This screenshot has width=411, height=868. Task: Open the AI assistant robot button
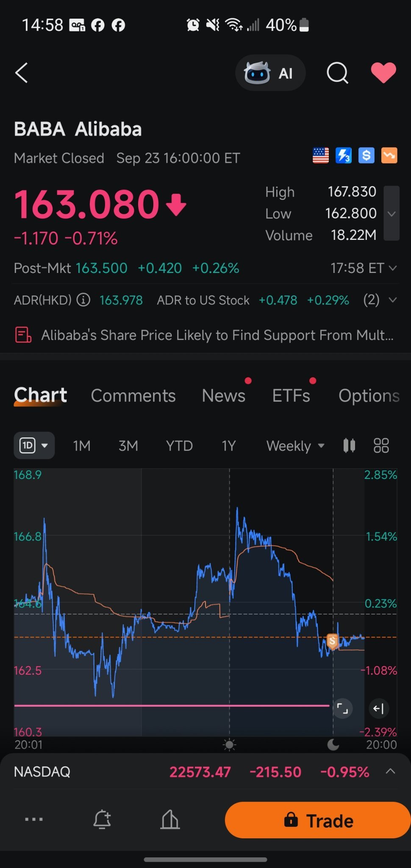click(270, 73)
